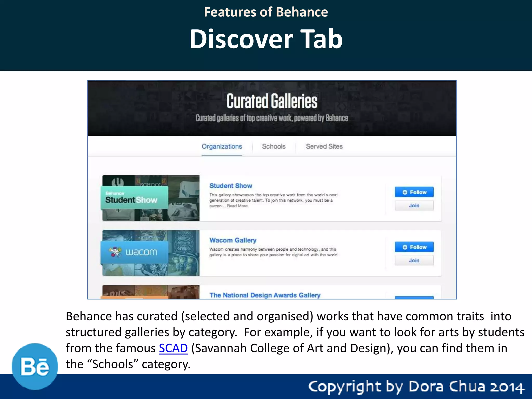Open the Wacom Gallery title link
The height and width of the screenshot is (399, 532).
point(233,240)
